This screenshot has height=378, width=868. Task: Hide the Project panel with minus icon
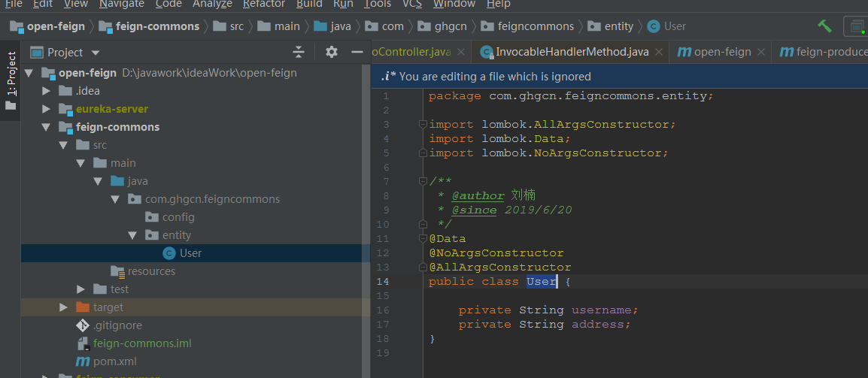tap(357, 53)
